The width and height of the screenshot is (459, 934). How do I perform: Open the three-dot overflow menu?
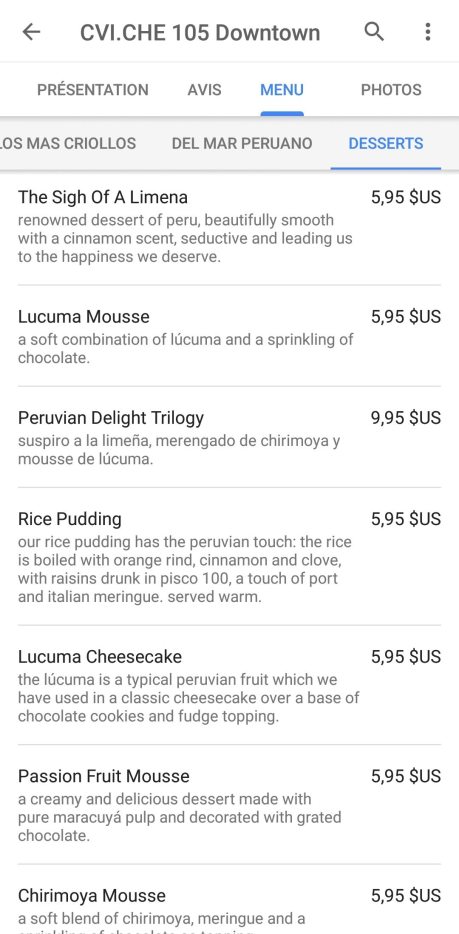[427, 32]
